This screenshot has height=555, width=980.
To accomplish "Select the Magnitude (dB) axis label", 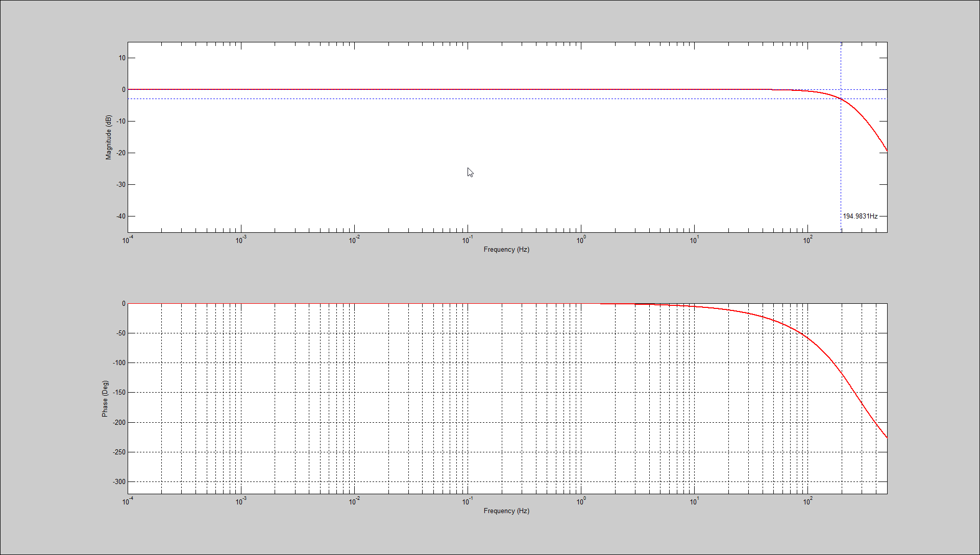I will pos(108,137).
